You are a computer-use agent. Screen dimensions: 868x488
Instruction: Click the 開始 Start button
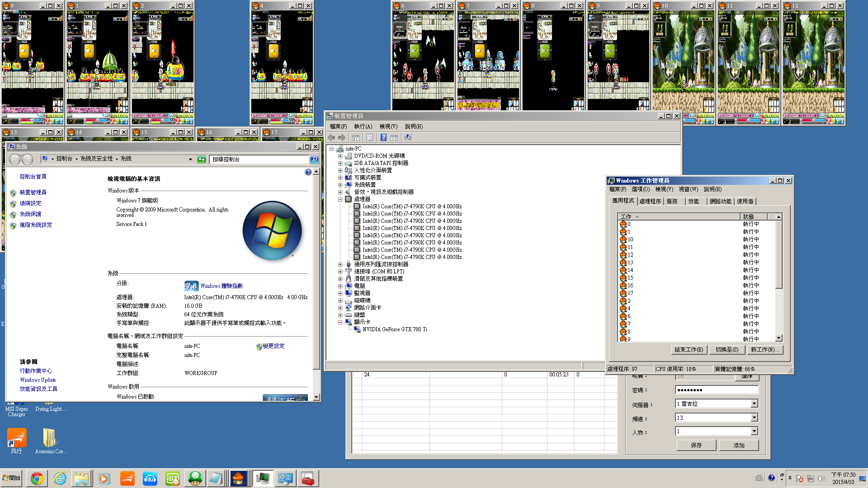tap(12, 479)
